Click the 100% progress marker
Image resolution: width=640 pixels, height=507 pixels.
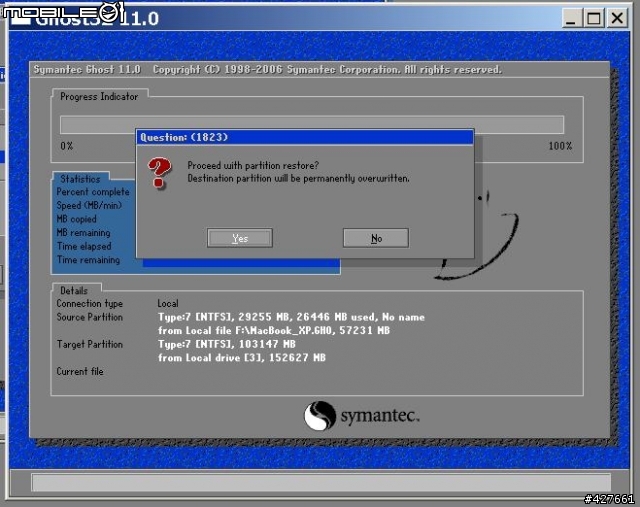click(560, 146)
